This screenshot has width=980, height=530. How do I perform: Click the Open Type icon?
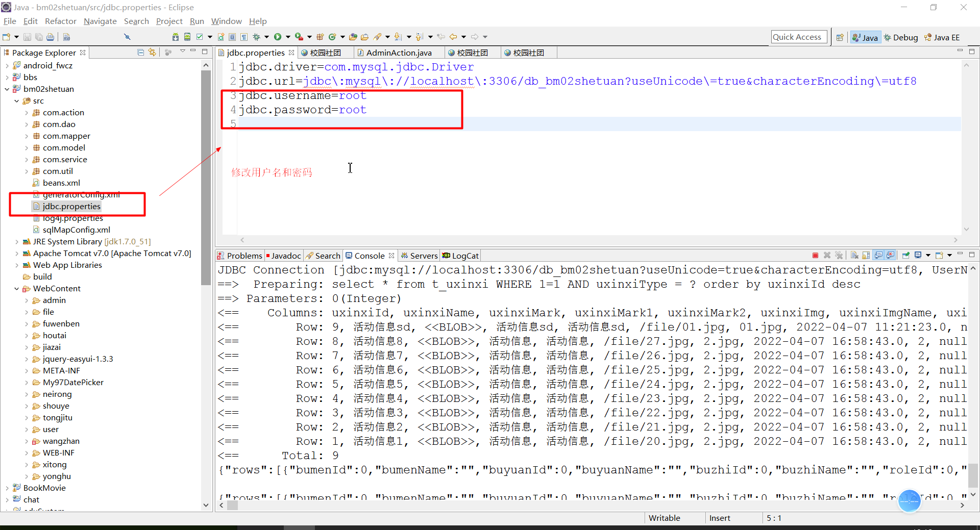353,37
